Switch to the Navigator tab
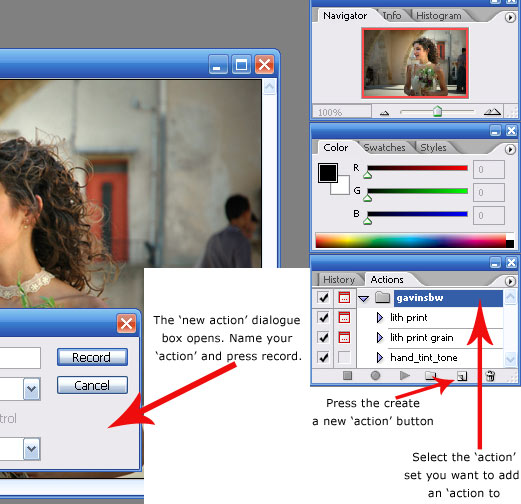The width and height of the screenshot is (521, 504). [345, 16]
